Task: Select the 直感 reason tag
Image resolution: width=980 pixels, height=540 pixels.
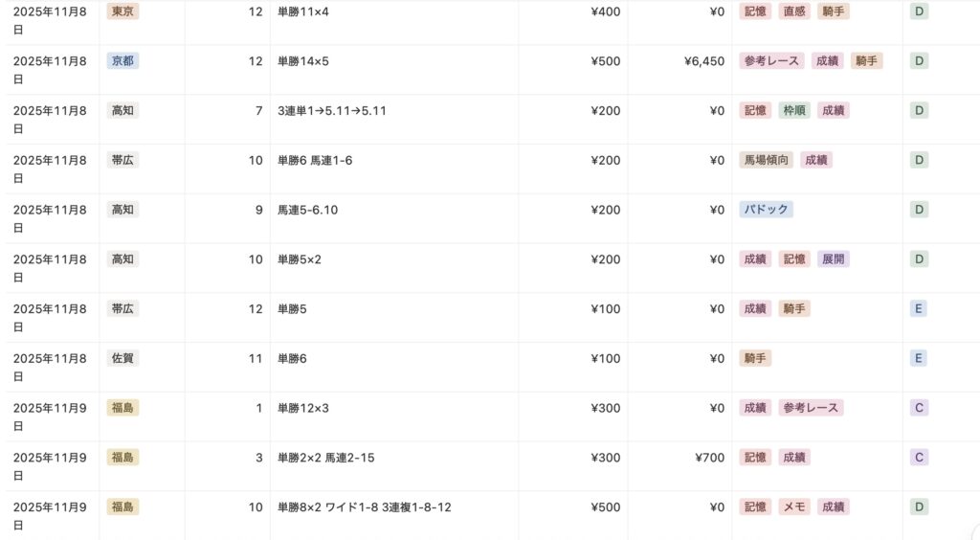Action: [x=793, y=11]
